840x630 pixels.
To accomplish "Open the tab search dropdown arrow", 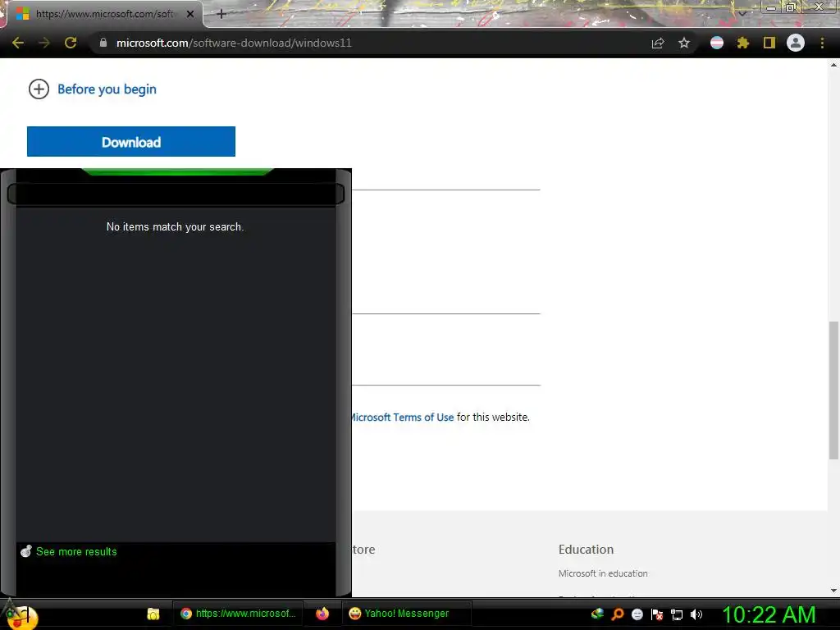I will click(x=742, y=13).
